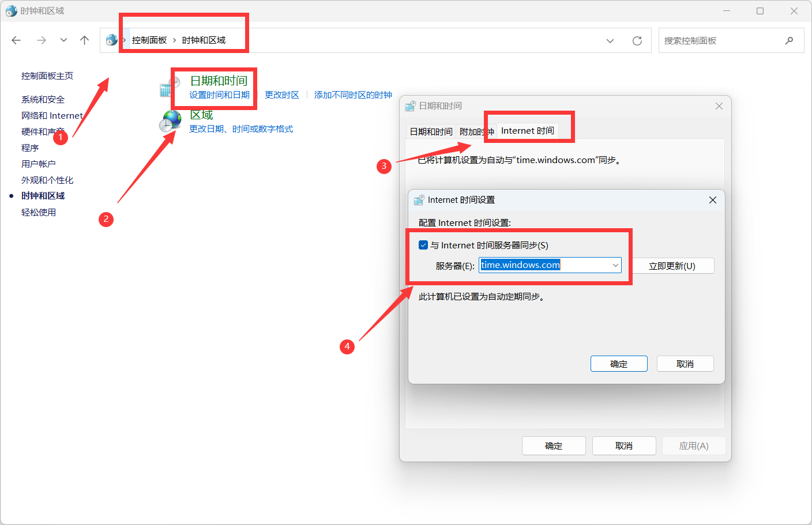Image resolution: width=812 pixels, height=525 pixels.
Task: Click the label 配置 Internet 时间设置:
Action: pyautogui.click(x=465, y=223)
